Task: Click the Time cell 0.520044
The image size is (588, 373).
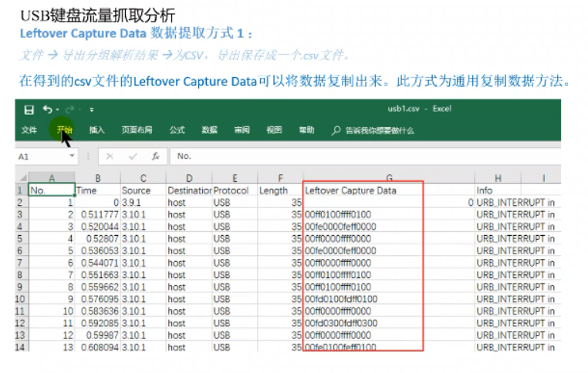Action: pyautogui.click(x=97, y=227)
